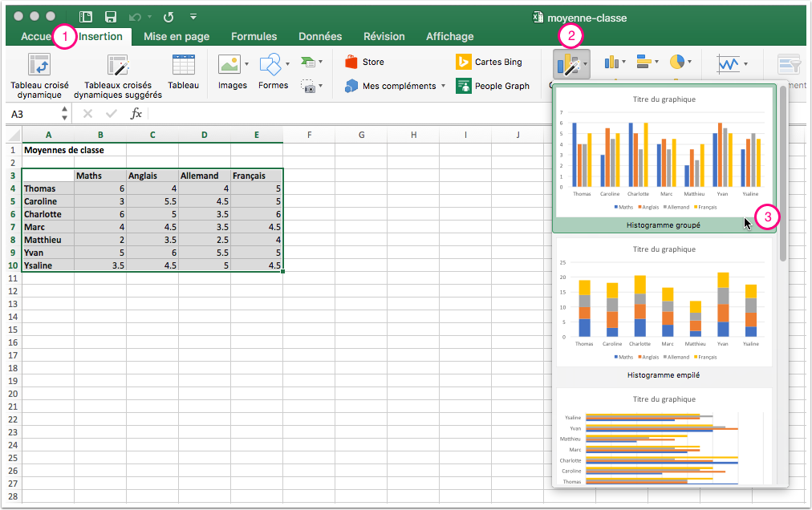Viewport: 812px width, 510px height.
Task: Click the Formes shapes icon
Action: coord(270,65)
